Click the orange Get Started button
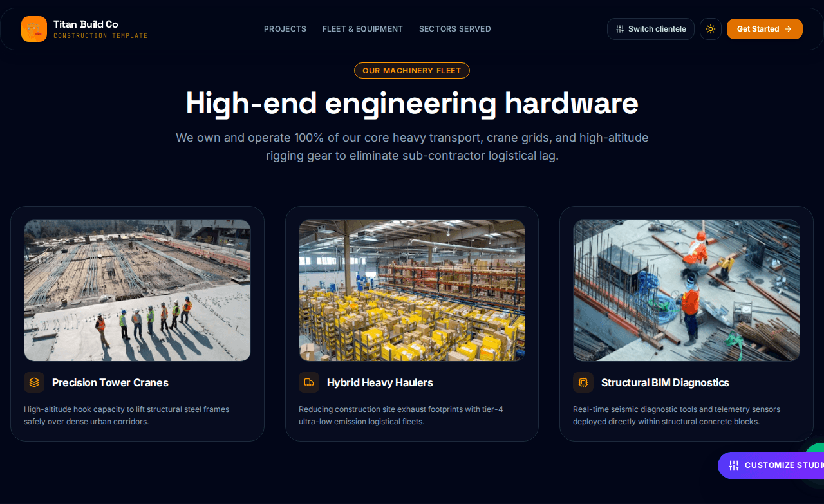 pos(765,29)
